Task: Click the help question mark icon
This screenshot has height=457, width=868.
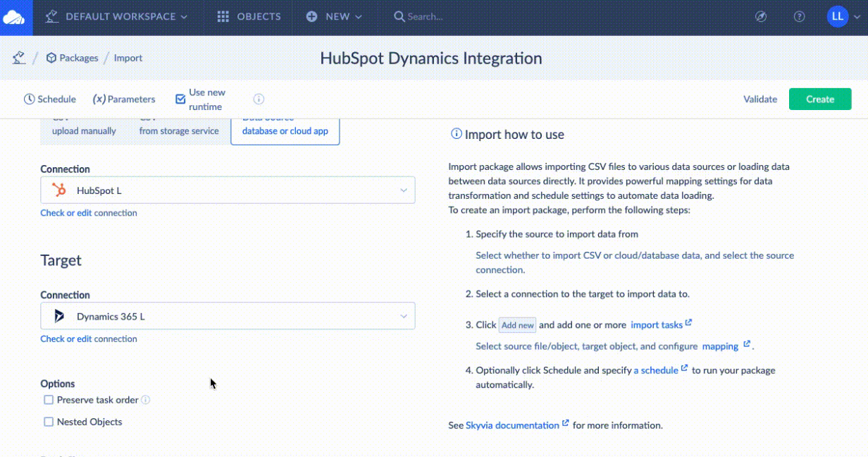Action: tap(798, 16)
